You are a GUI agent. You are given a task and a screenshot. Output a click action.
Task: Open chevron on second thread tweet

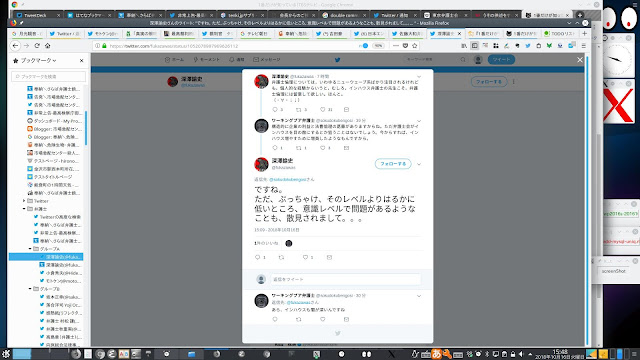click(419, 121)
